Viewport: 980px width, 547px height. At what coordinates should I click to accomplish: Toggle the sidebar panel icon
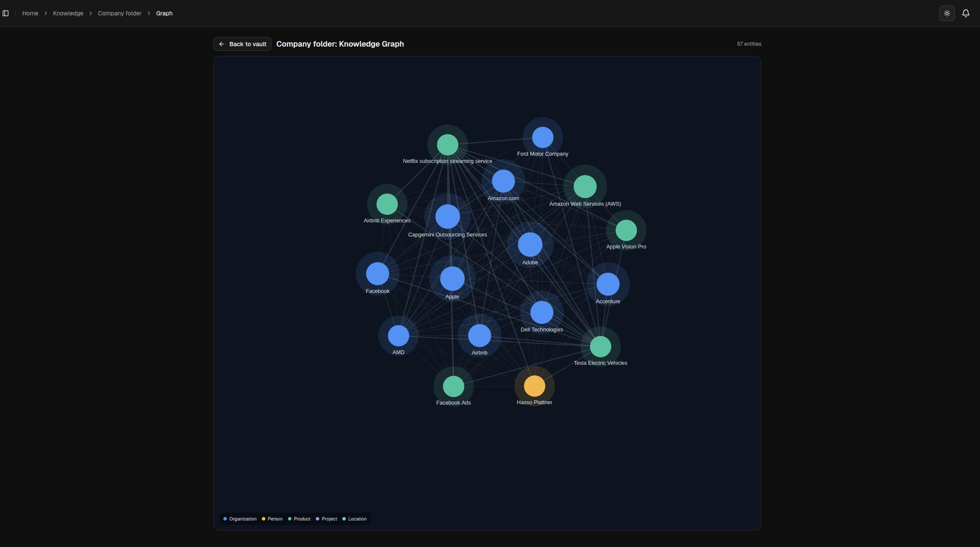[x=6, y=13]
